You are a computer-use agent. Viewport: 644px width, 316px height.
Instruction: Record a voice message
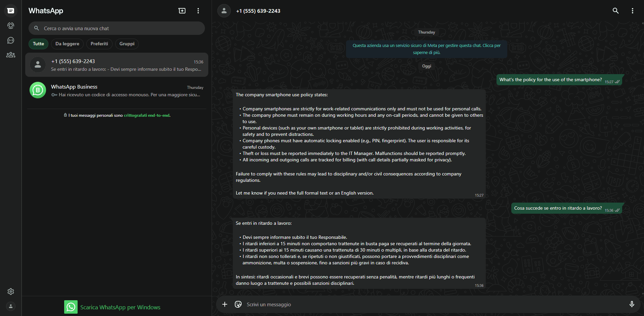tap(632, 304)
